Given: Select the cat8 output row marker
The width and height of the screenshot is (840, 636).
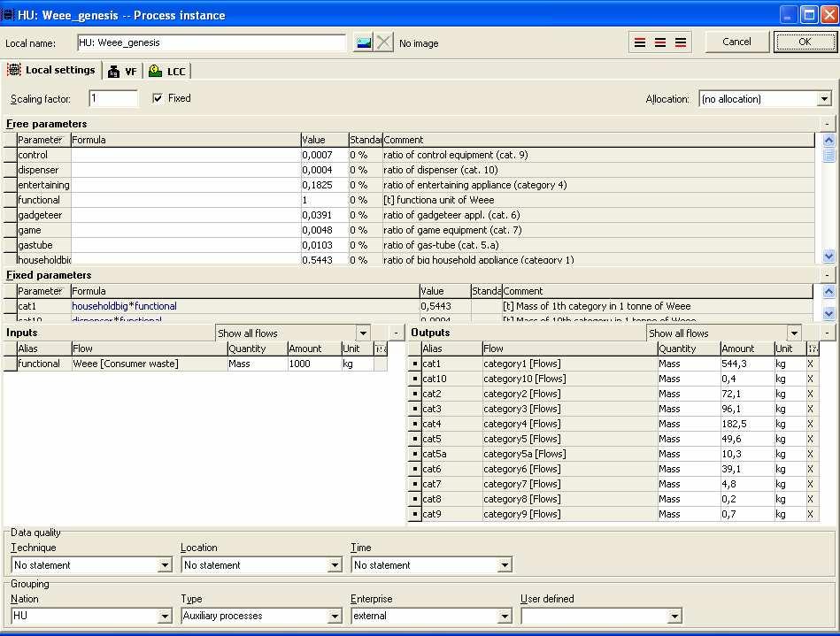Looking at the screenshot, I should (414, 498).
